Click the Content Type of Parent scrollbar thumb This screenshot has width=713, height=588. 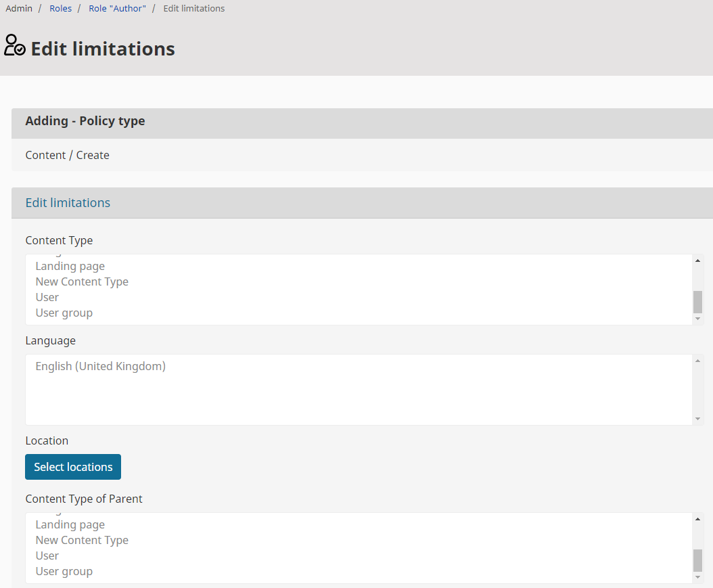click(x=697, y=560)
